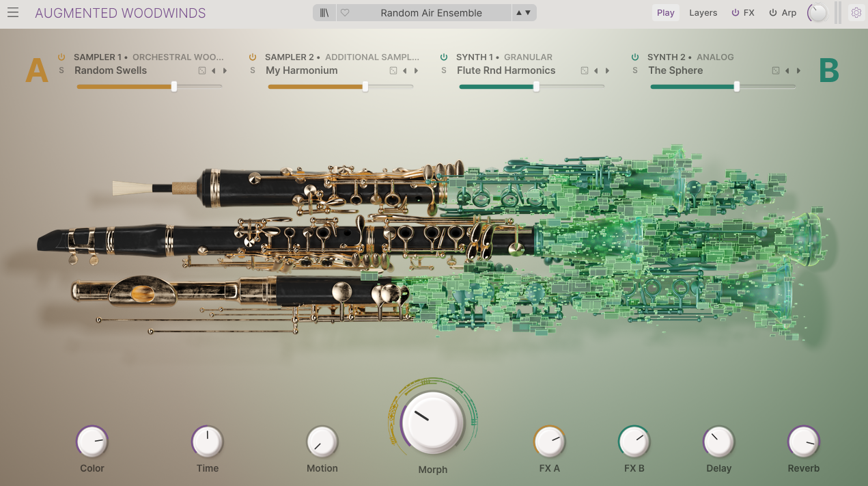This screenshot has height=486, width=868.
Task: Next preset arrow for The Sphere
Action: [798, 70]
